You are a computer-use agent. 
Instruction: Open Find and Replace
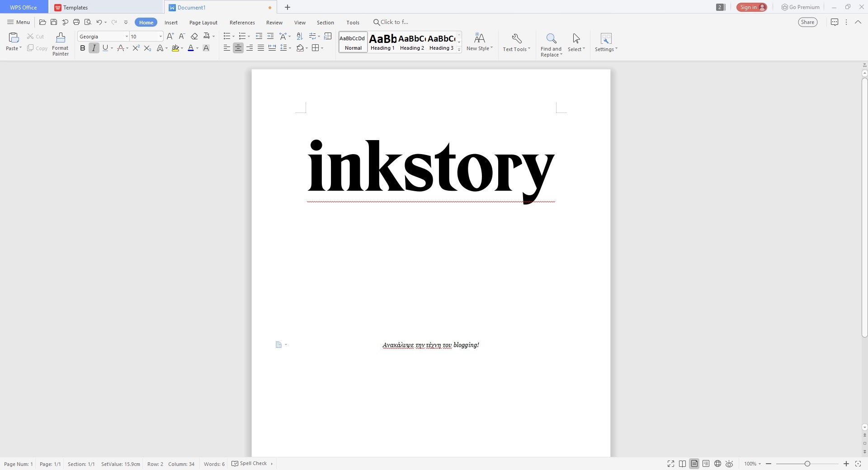tap(551, 44)
